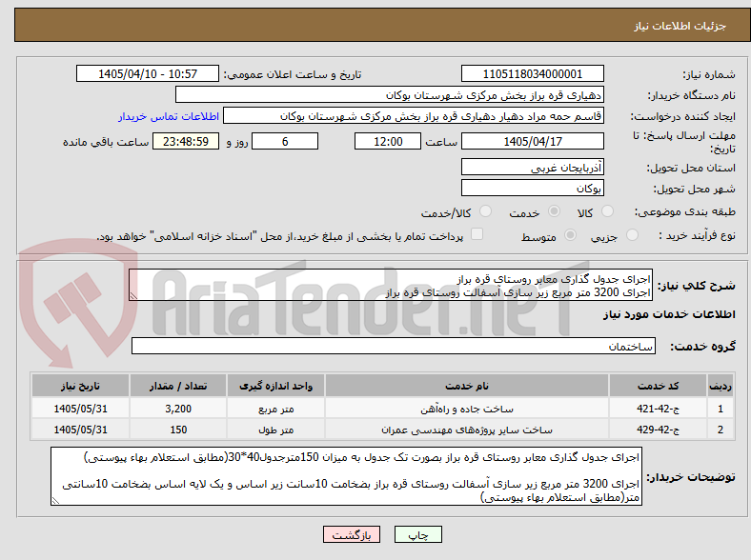This screenshot has height=560, width=751.
Task: Click the شرح کلی نیاز description textarea
Action: [x=391, y=285]
